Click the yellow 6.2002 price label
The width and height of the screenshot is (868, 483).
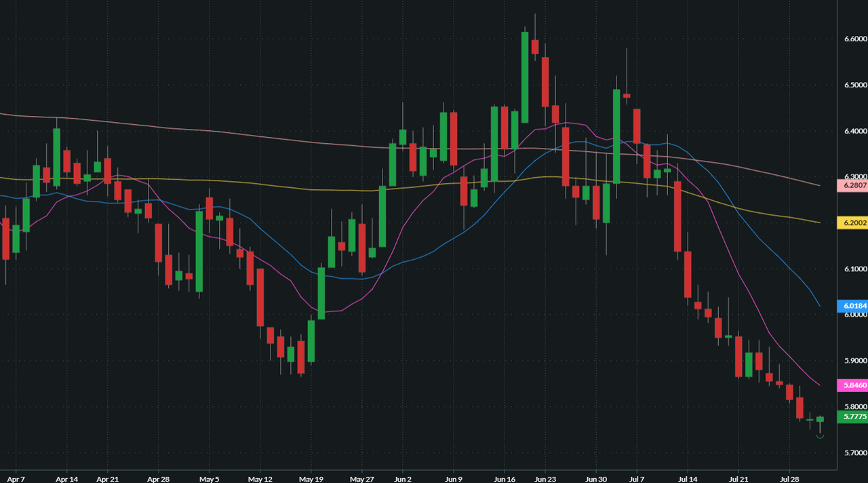[x=852, y=223]
